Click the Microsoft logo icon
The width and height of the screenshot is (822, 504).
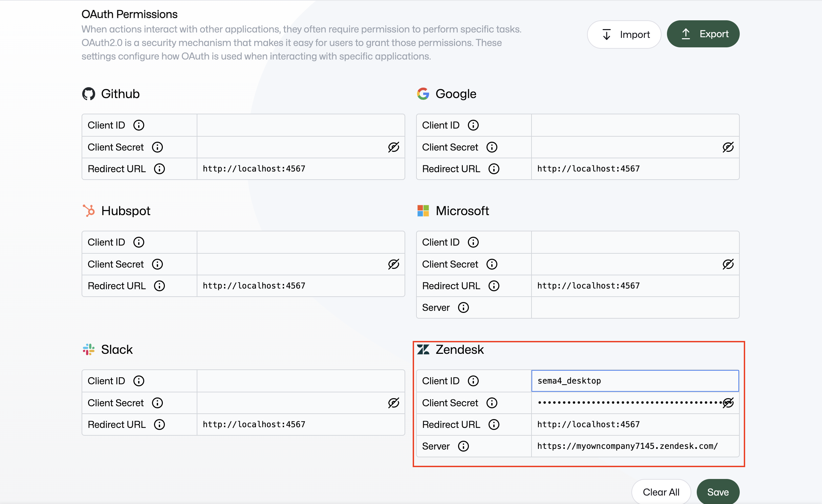pos(423,211)
